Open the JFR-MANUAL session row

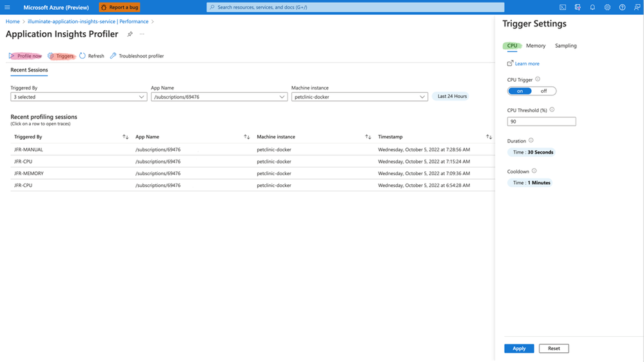[252, 149]
